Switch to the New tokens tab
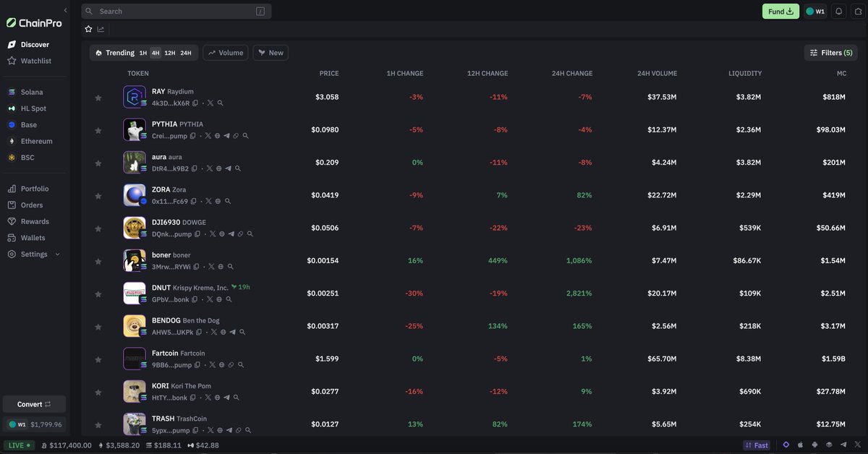 coord(271,53)
